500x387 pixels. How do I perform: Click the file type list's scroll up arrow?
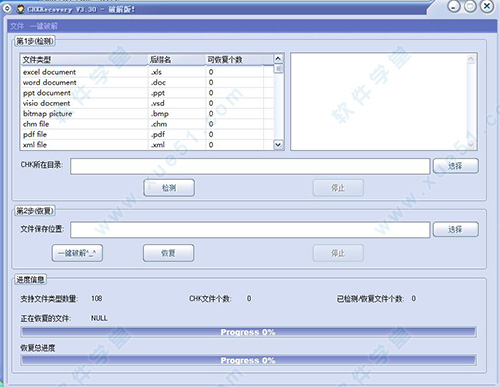(278, 59)
